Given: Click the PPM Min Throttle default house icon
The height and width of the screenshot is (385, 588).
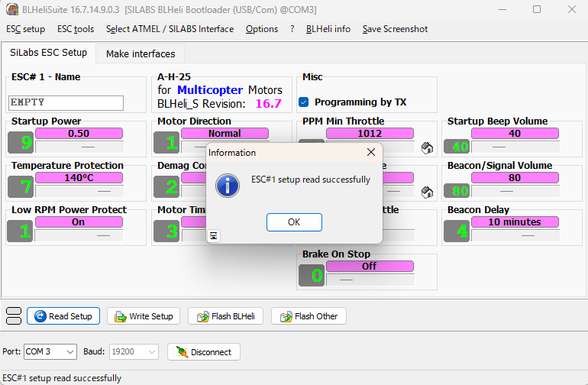Looking at the screenshot, I should click(x=428, y=147).
